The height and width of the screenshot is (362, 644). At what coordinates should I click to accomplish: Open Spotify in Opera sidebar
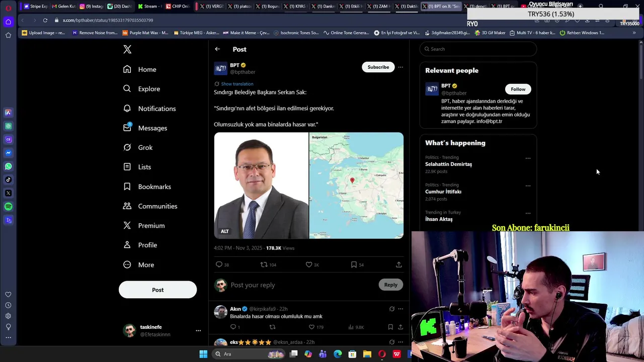tap(8, 207)
